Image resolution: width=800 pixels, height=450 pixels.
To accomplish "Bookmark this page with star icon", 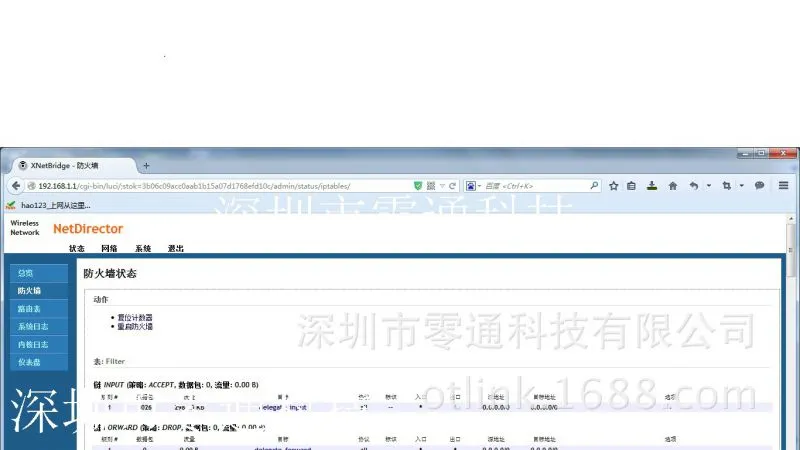I will point(613,186).
